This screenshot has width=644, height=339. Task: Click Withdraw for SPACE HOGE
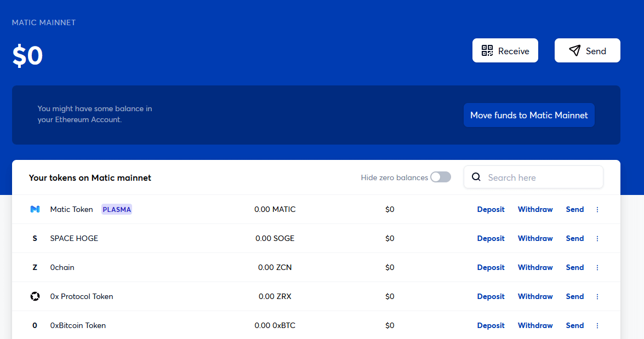[x=535, y=238]
